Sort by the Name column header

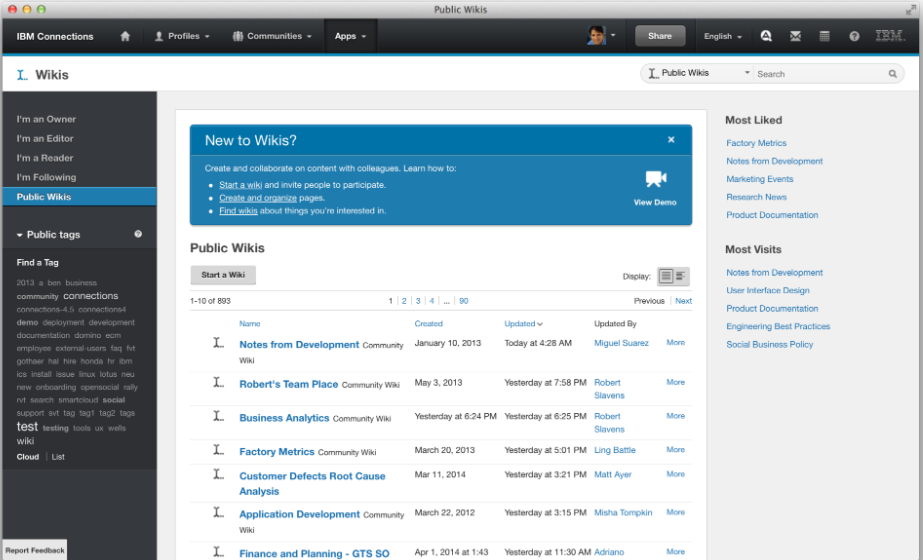click(x=250, y=324)
